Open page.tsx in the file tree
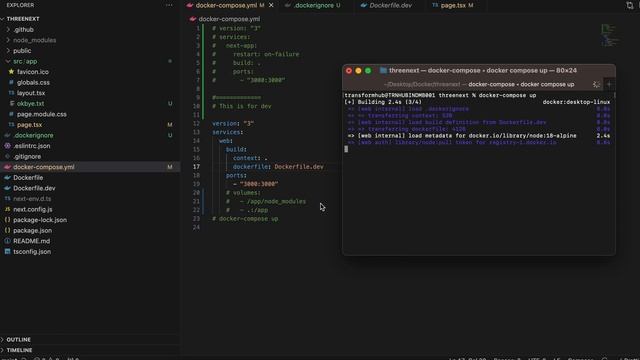Image resolution: width=640 pixels, height=360 pixels. [29, 125]
